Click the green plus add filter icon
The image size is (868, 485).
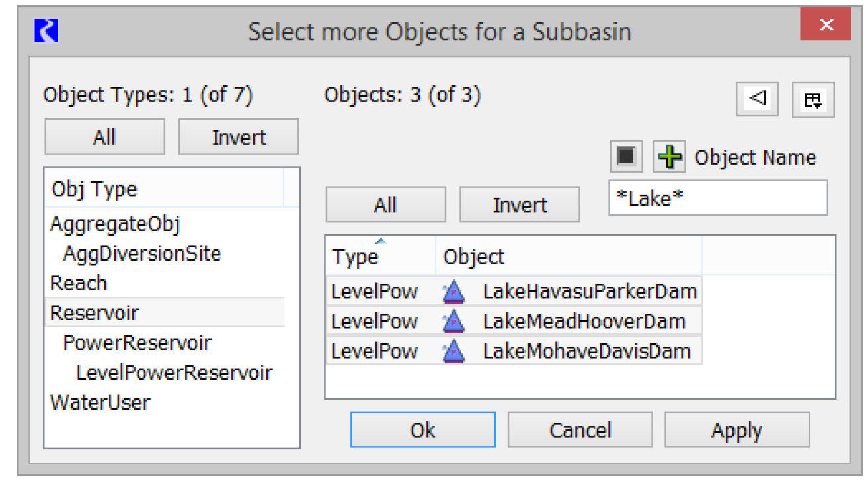pos(670,157)
